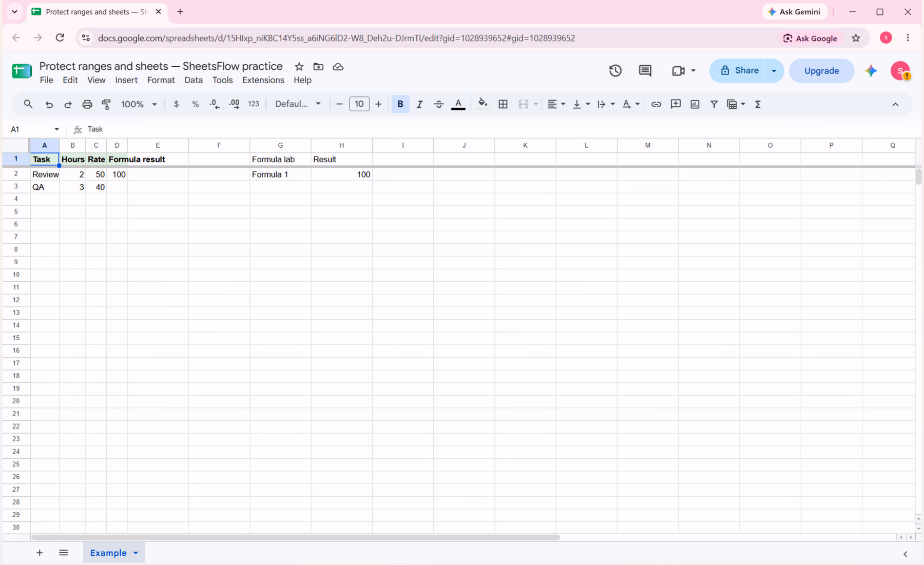The height and width of the screenshot is (565, 924).
Task: Open the Extensions menu
Action: tap(263, 80)
